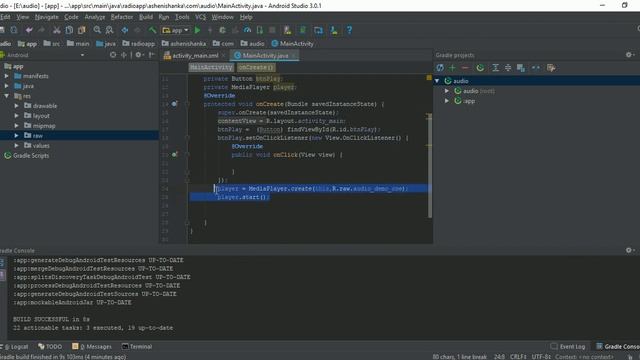Open the Navigate menu

[x=47, y=17]
